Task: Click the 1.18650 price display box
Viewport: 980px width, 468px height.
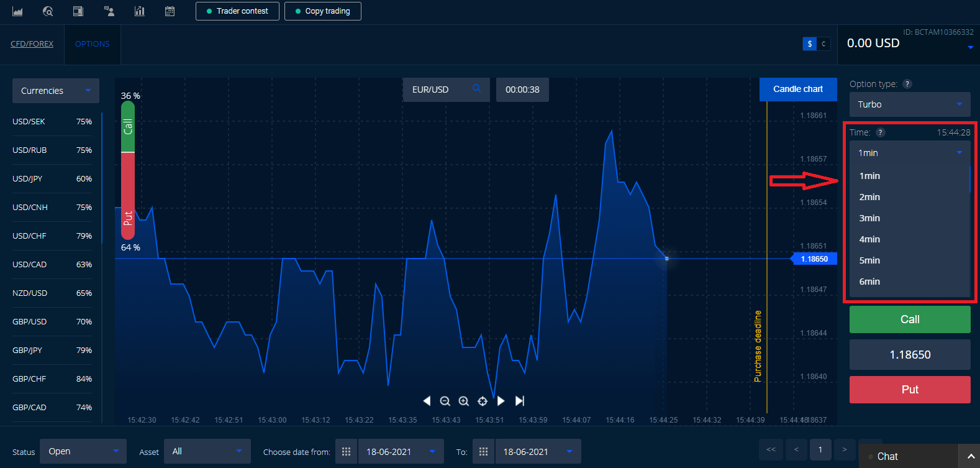Action: point(910,355)
